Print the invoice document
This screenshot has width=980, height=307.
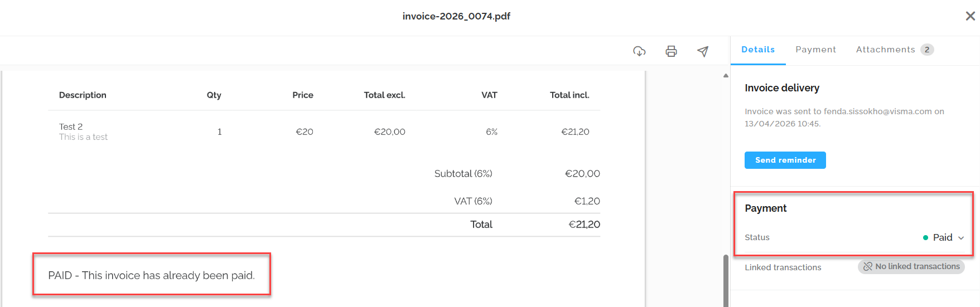point(671,51)
